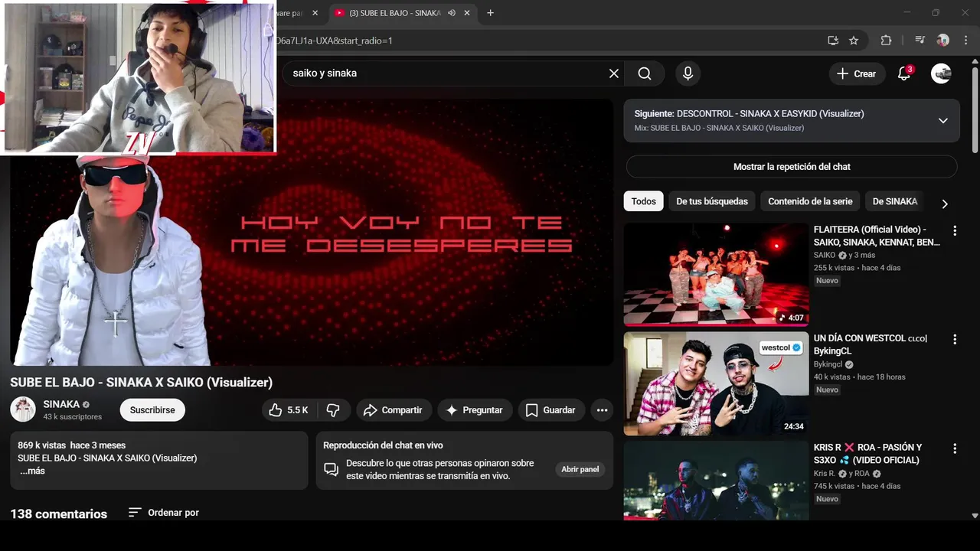Open options for KRIS R ROA video

(x=954, y=448)
